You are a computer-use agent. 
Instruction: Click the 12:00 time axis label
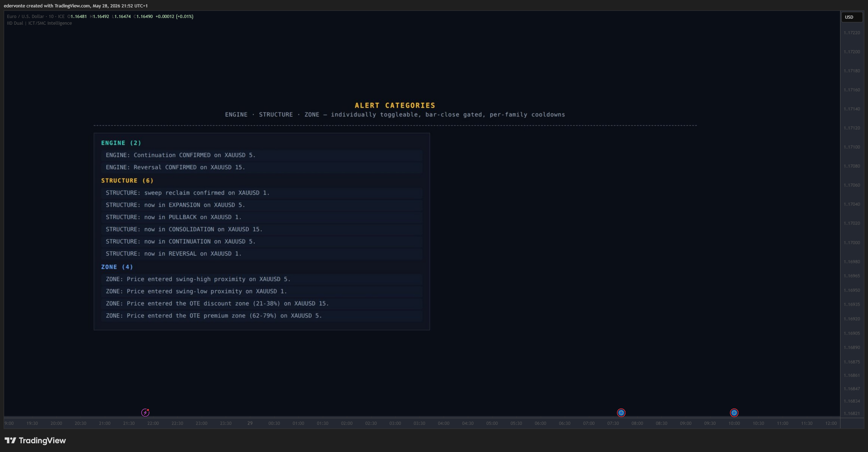coord(831,423)
